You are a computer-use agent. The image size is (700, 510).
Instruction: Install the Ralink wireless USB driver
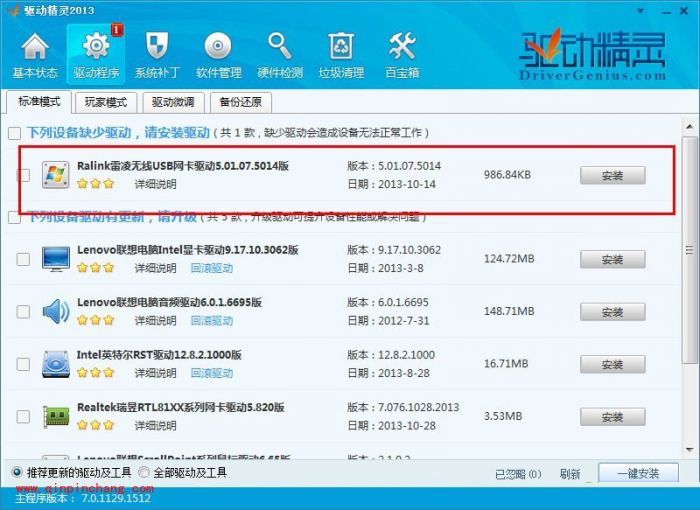612,175
